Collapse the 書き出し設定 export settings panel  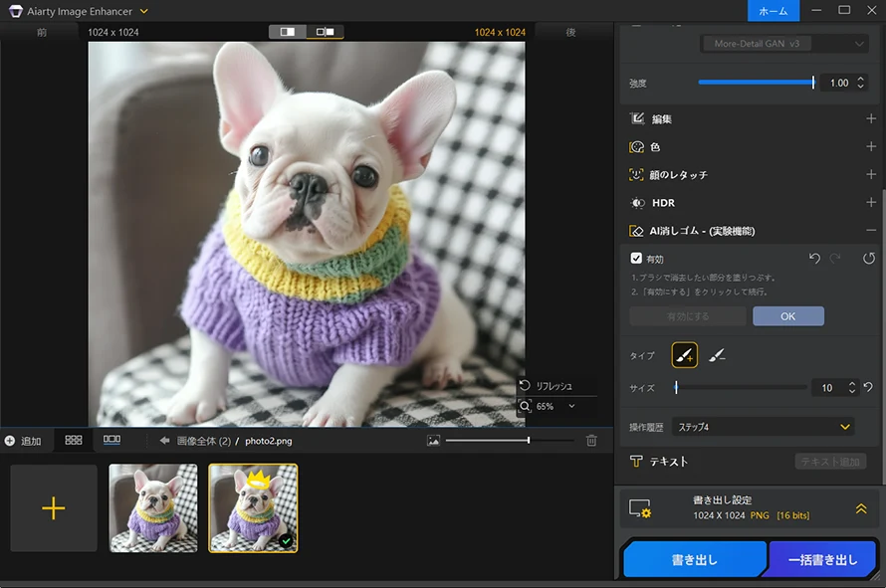pos(861,507)
